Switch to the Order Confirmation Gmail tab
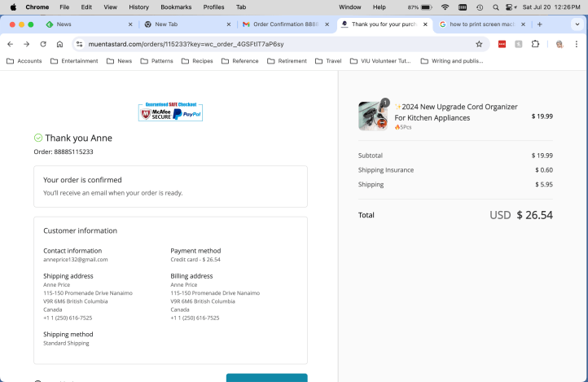 pos(281,24)
